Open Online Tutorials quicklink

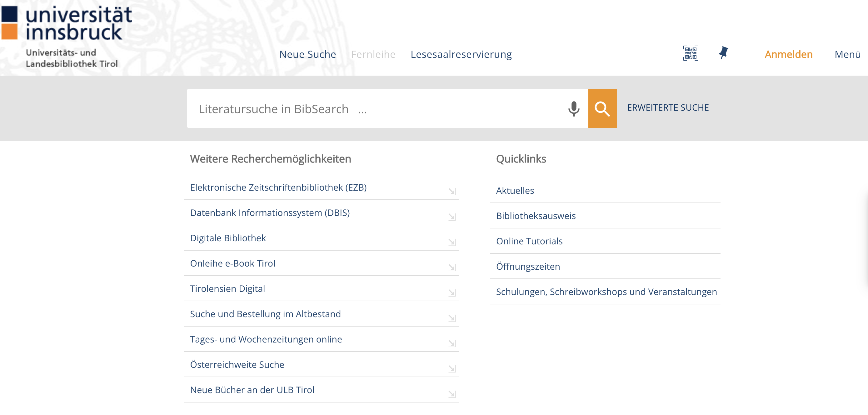529,241
